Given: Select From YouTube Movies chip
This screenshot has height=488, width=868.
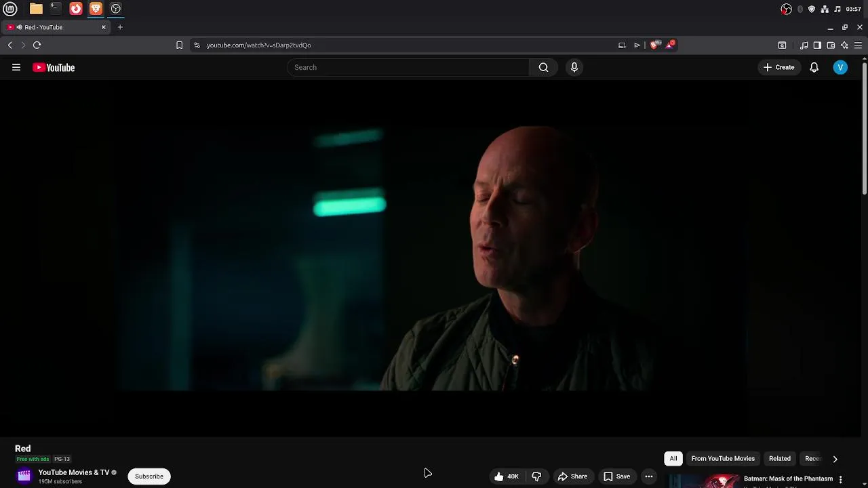Looking at the screenshot, I should tap(723, 459).
